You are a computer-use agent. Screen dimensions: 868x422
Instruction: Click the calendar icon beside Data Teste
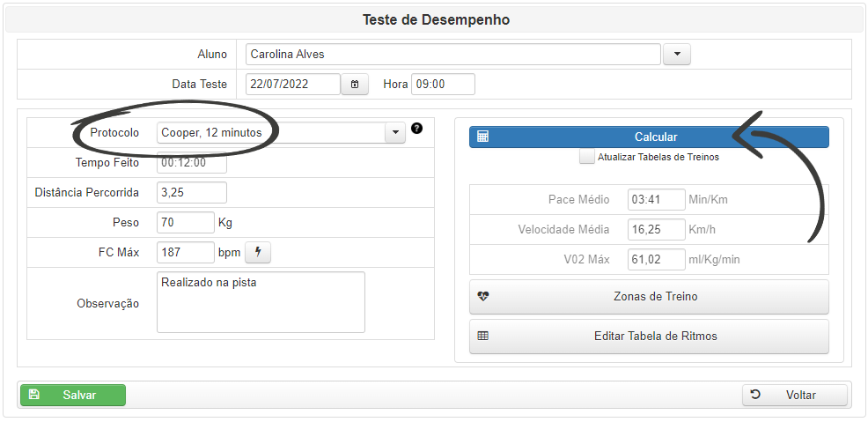point(355,85)
